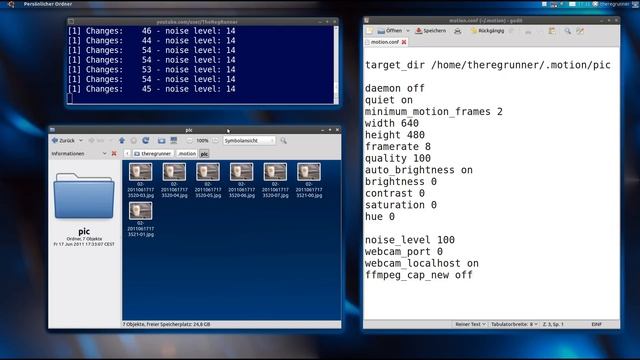Viewport: 640px width, 360px height.
Task: Click the paste clipboard icon in gedit toolbar
Action: [552, 31]
